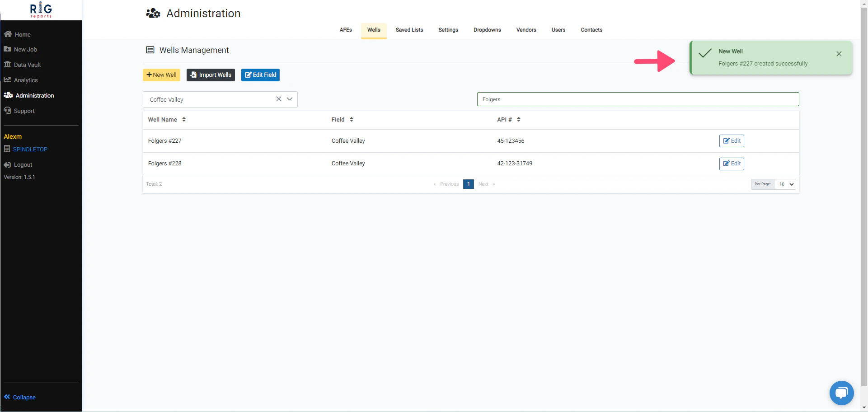
Task: Click the 'Folgers #227 created successfully' message
Action: 763,64
